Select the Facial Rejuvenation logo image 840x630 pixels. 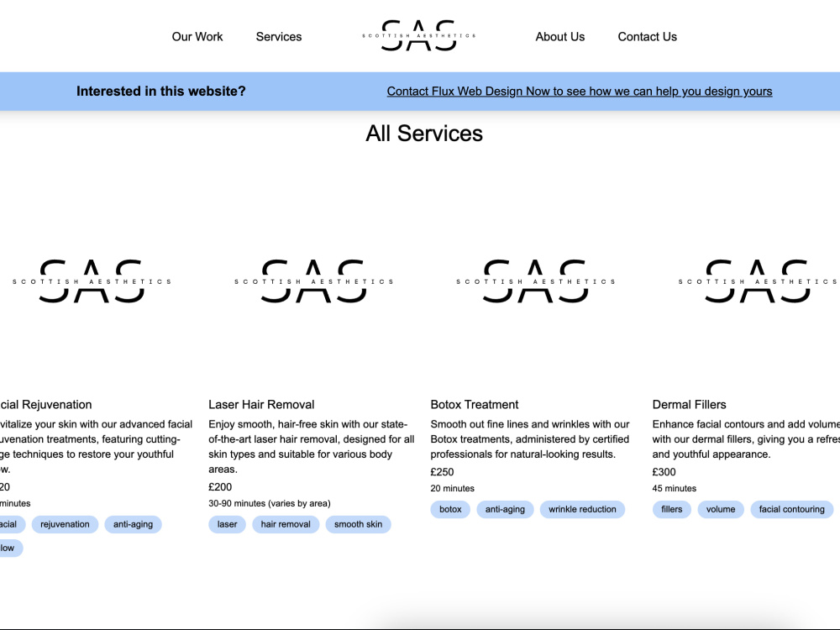point(92,281)
